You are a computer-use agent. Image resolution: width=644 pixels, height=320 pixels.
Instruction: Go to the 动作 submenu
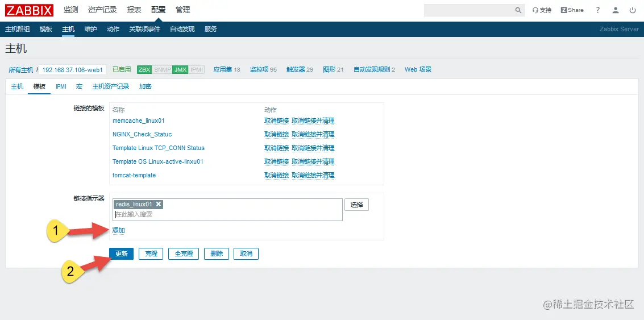coord(113,29)
